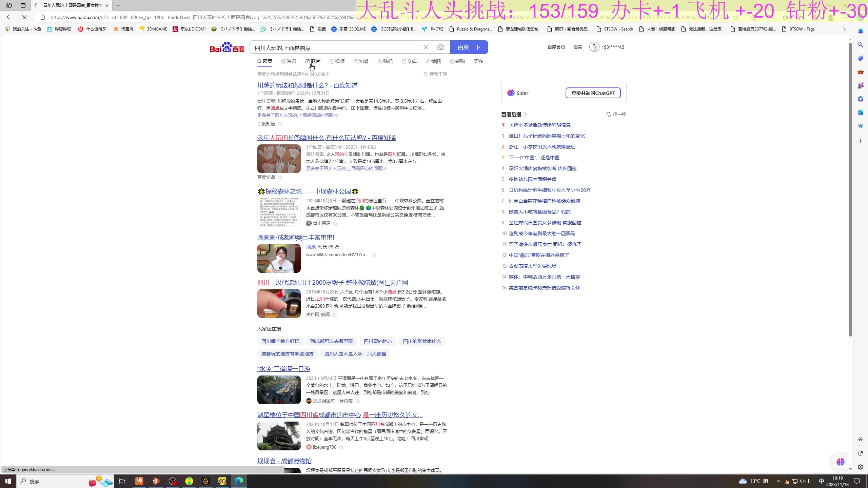Click the bilibili video thumbnail
This screenshot has height=488, width=868.
tap(279, 258)
